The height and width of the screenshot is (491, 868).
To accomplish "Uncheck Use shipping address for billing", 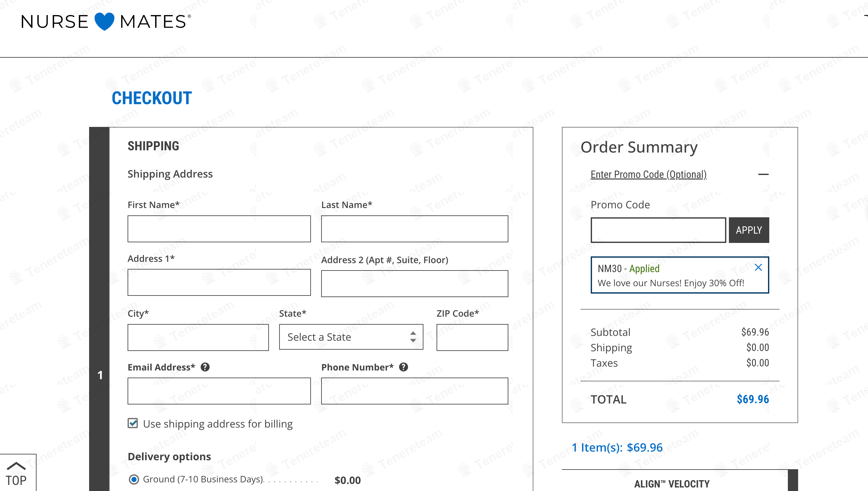I will coord(133,423).
